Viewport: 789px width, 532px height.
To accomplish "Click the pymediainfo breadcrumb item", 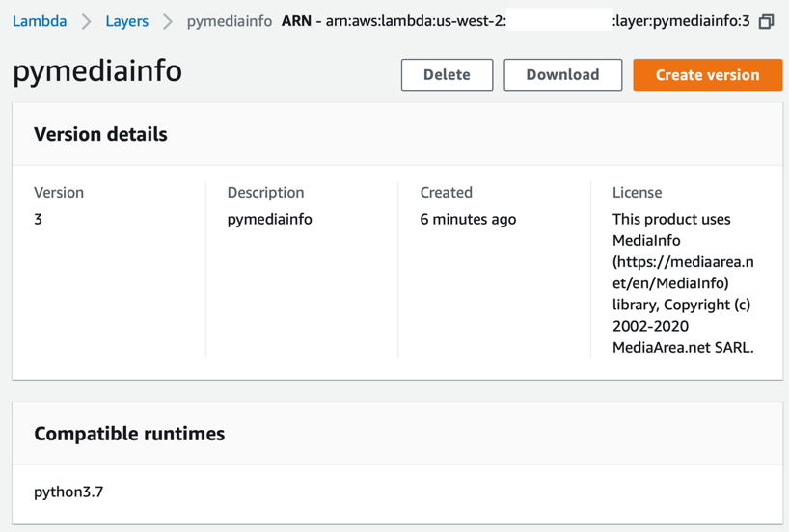I will click(x=230, y=21).
